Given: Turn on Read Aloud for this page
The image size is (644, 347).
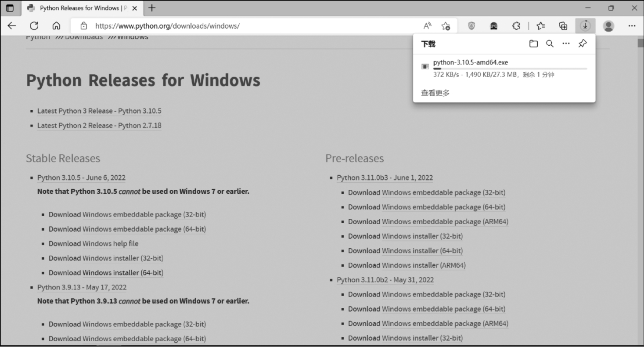Looking at the screenshot, I should [x=427, y=26].
